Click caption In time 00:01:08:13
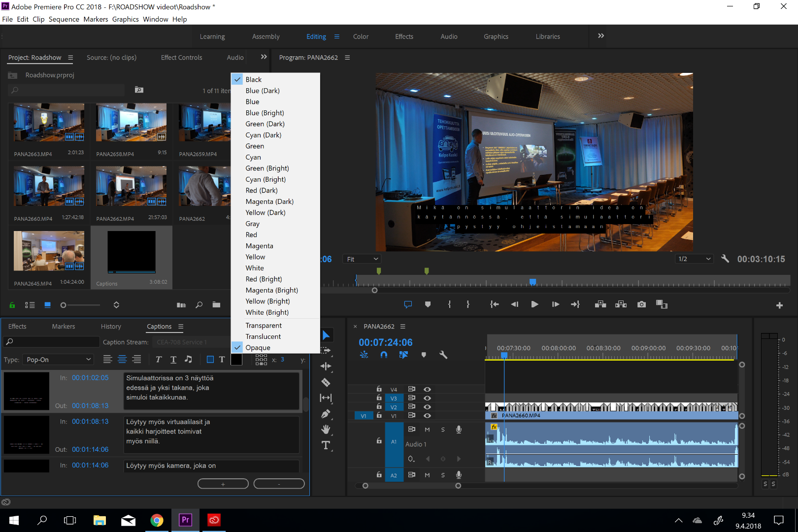This screenshot has height=532, width=798. pos(90,421)
